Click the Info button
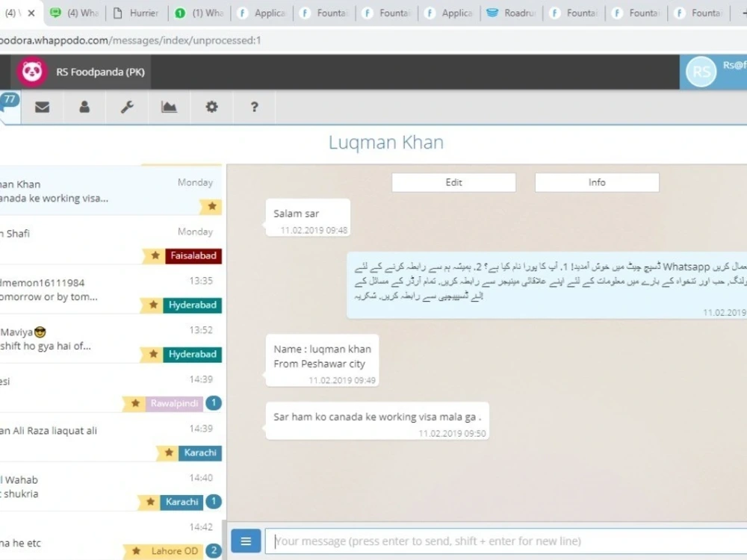Screen dimensions: 747x560 click(x=597, y=182)
